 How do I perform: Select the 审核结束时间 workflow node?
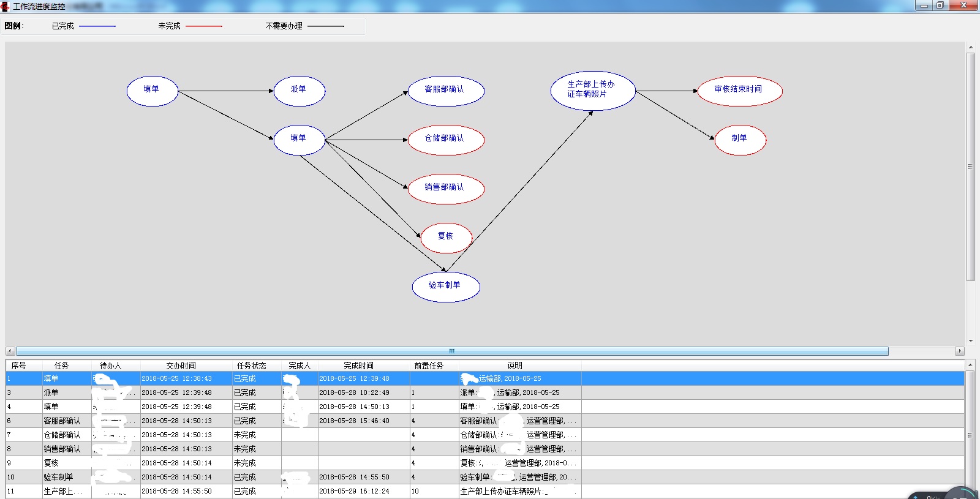tap(739, 91)
